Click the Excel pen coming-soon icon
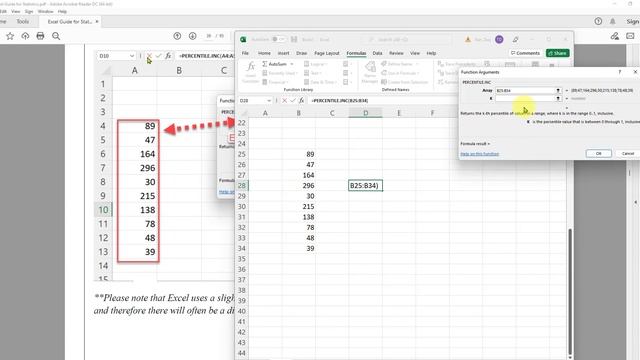Screen dimensions: 640x360 pyautogui.click(x=516, y=39)
